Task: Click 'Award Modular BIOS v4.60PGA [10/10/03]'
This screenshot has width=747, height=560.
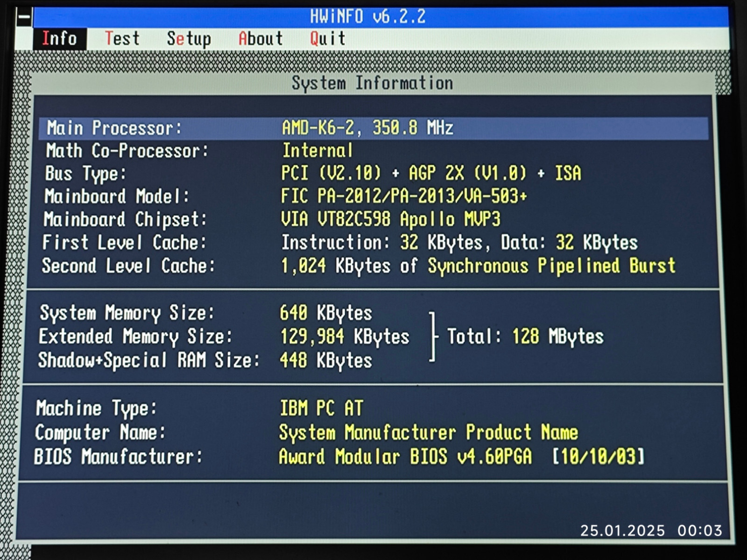Action: [x=462, y=456]
